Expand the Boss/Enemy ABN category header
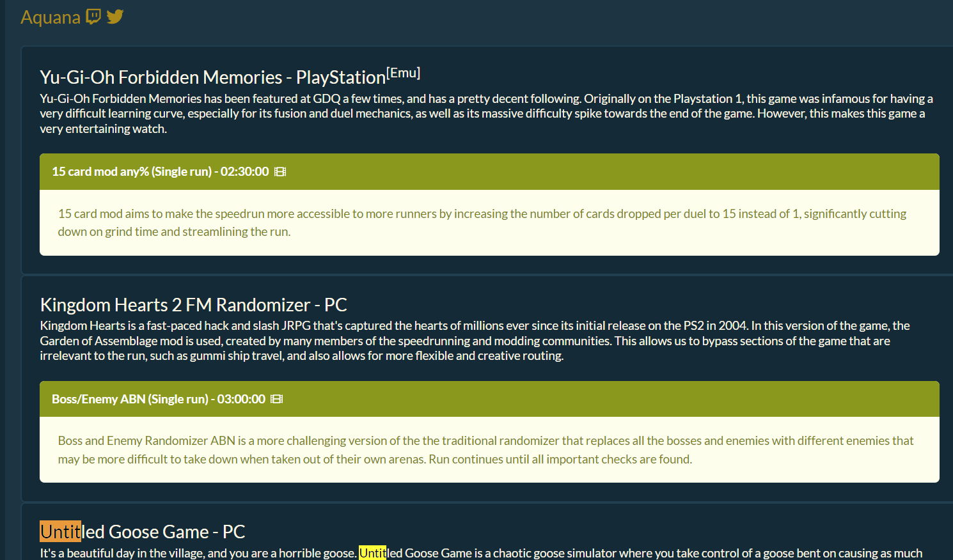Screen dimensions: 953x560 click(x=489, y=399)
